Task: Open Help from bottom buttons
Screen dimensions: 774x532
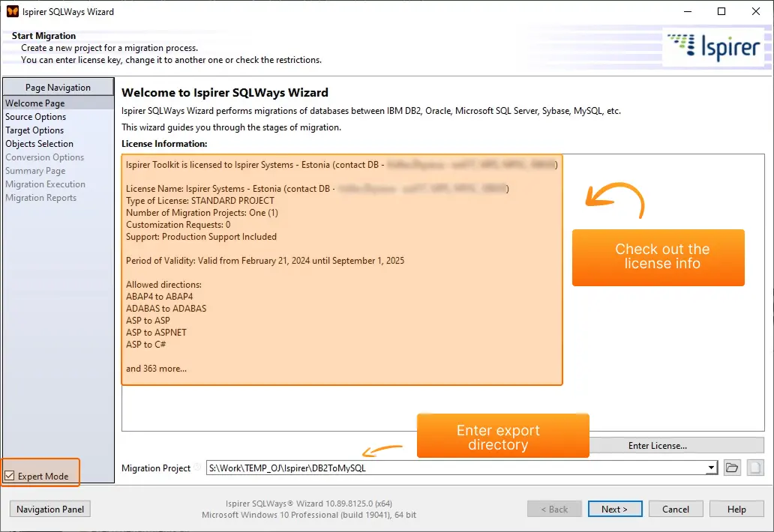Action: [736, 509]
